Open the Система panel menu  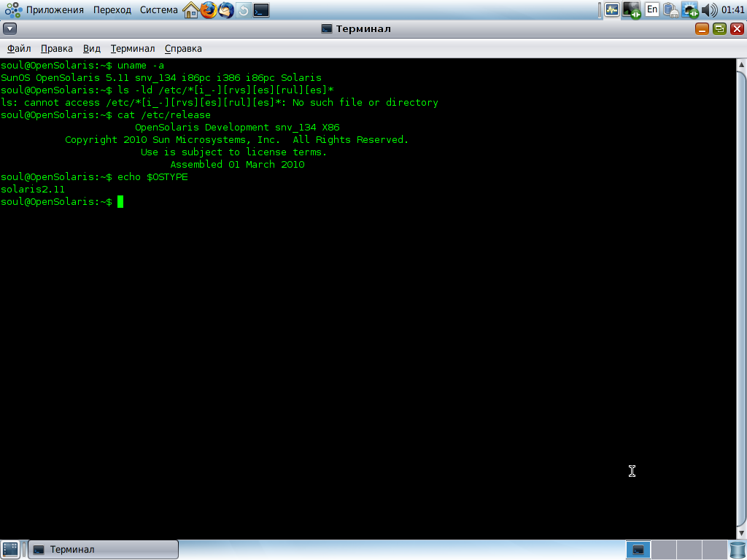coord(158,10)
